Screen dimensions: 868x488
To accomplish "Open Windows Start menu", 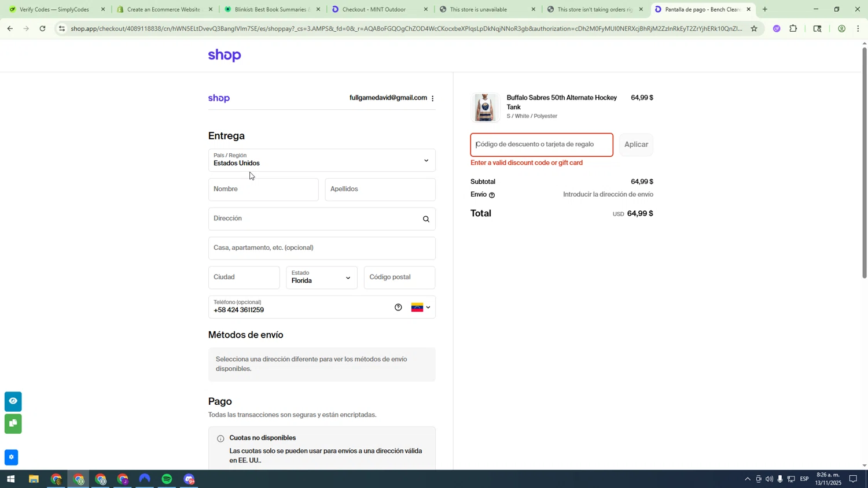I will pyautogui.click(x=10, y=479).
